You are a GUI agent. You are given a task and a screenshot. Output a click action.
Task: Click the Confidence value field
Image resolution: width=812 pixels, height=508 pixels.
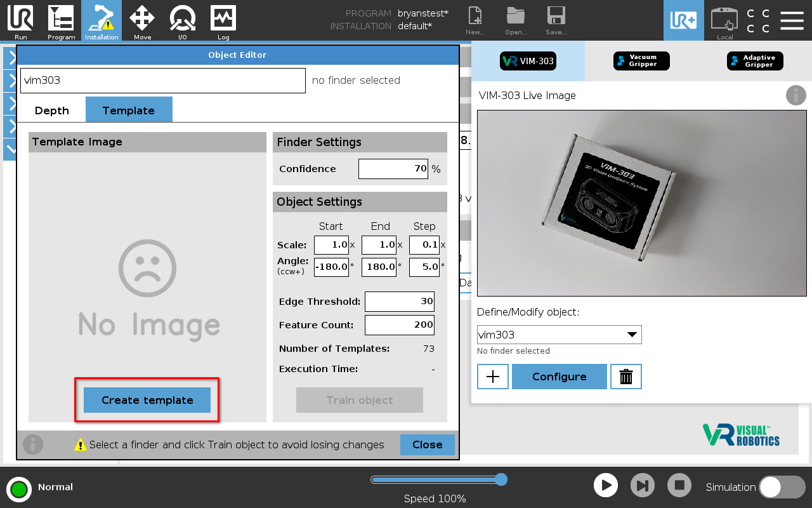(393, 169)
